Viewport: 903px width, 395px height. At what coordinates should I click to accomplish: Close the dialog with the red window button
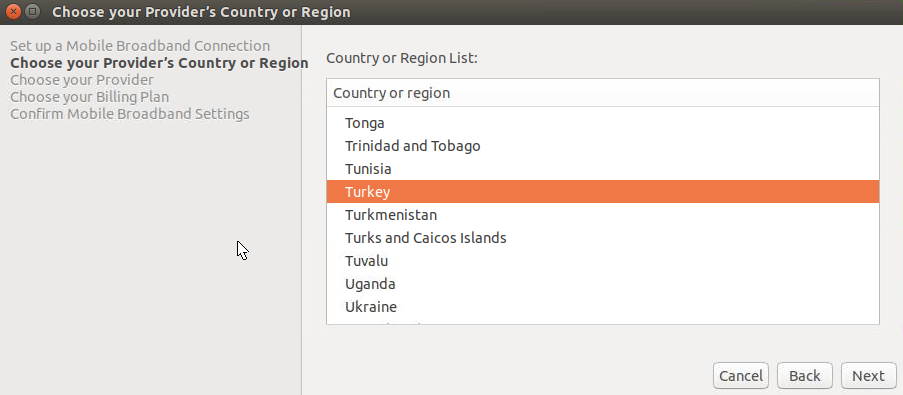(13, 12)
